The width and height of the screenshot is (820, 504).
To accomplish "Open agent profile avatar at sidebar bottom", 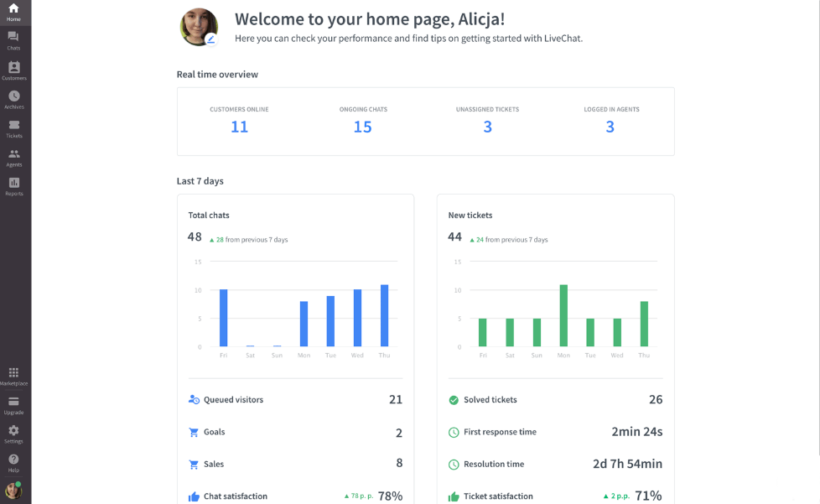I will [13, 491].
